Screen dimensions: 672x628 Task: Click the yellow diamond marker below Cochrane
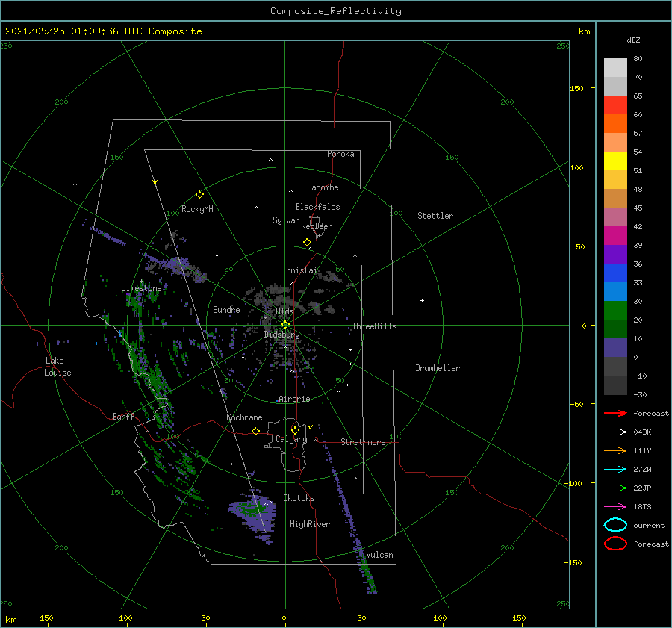tap(256, 431)
